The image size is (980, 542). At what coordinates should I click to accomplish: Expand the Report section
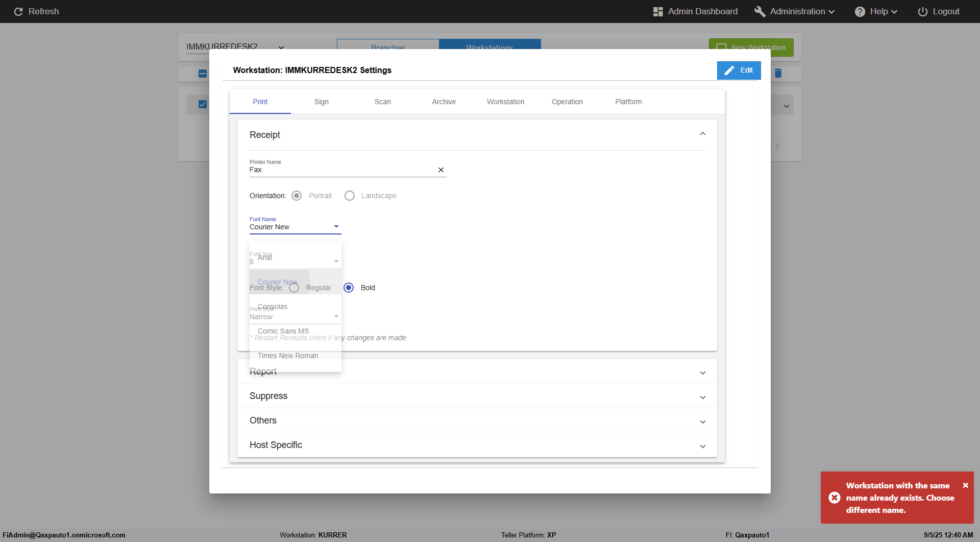[703, 373]
